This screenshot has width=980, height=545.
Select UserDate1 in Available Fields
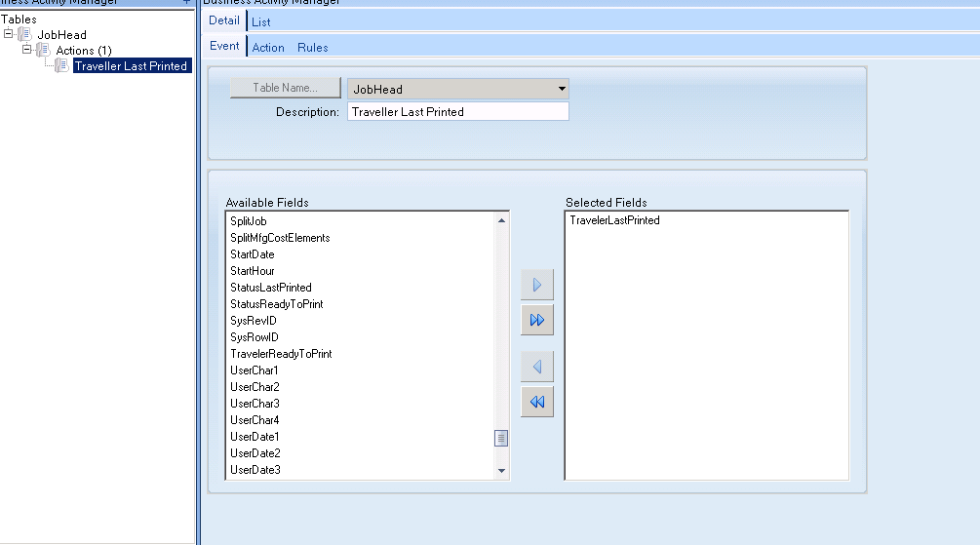(255, 437)
